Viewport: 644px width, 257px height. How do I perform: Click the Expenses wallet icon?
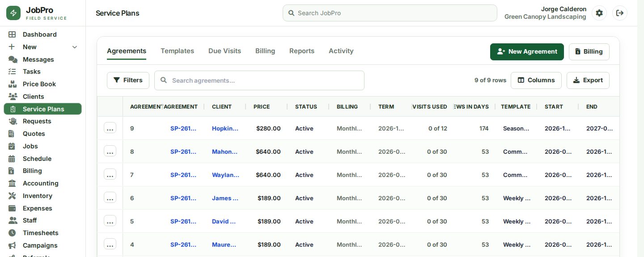(x=13, y=208)
